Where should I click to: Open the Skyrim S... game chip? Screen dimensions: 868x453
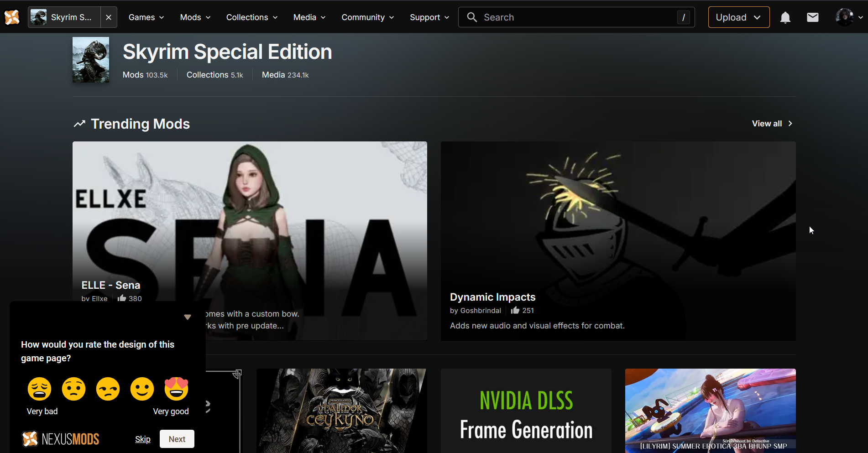(x=64, y=17)
